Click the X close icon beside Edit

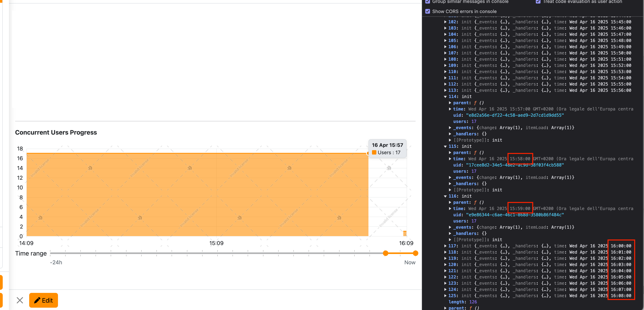coord(20,300)
